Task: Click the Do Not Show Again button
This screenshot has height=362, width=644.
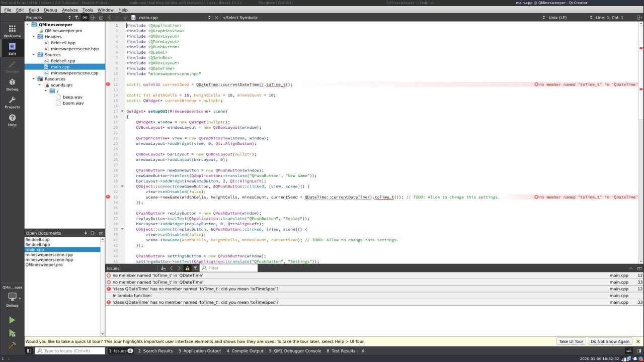Action: [x=610, y=341]
